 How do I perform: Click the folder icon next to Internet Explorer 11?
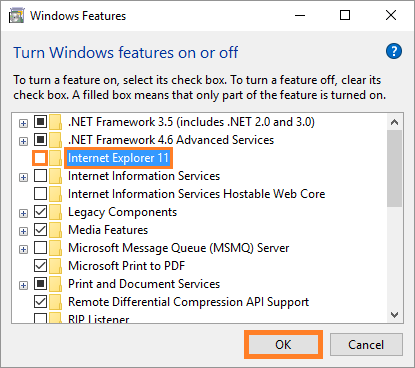pos(55,158)
